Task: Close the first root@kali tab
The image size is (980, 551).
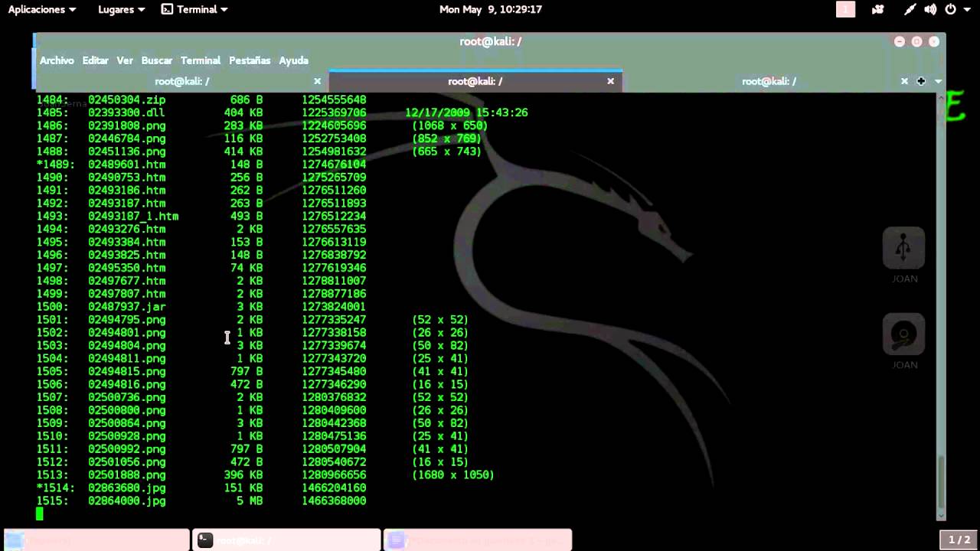Action: point(317,81)
